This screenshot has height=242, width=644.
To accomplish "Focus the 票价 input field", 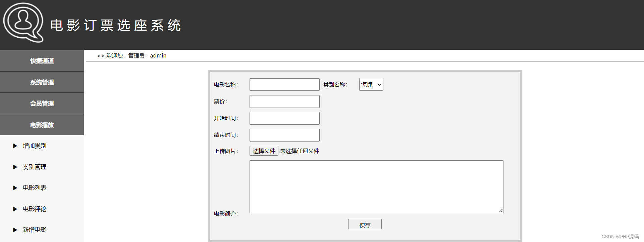I will point(284,102).
